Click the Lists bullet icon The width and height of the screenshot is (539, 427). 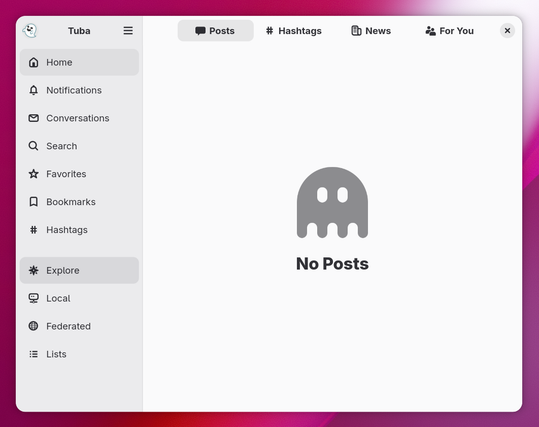(33, 354)
